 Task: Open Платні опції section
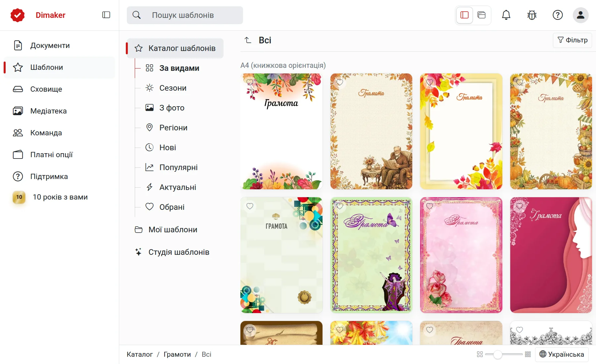pos(59,155)
